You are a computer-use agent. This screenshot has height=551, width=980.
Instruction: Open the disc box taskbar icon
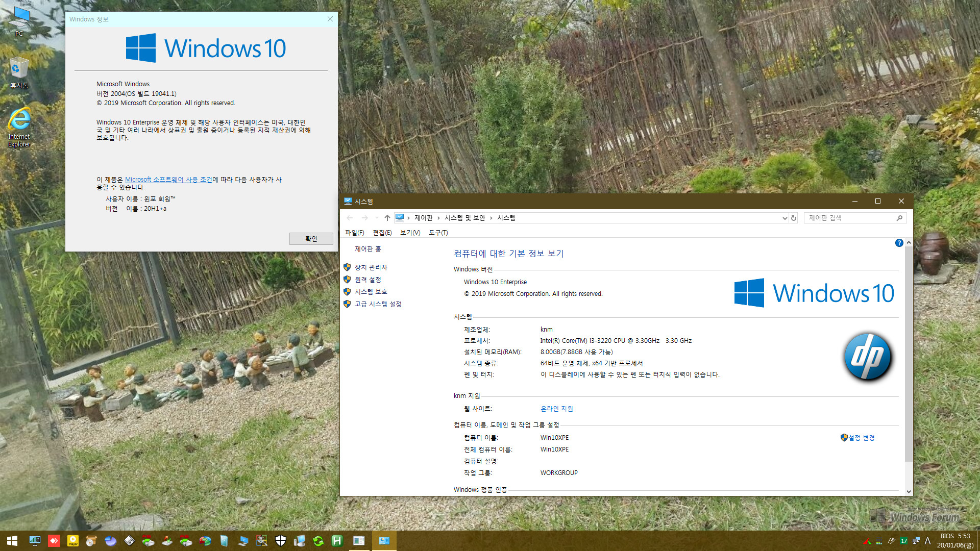(92, 541)
